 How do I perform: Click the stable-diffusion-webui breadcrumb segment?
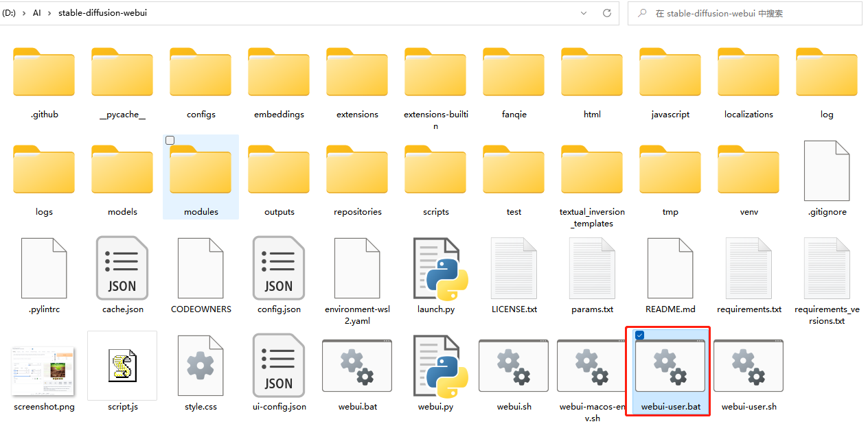[102, 13]
